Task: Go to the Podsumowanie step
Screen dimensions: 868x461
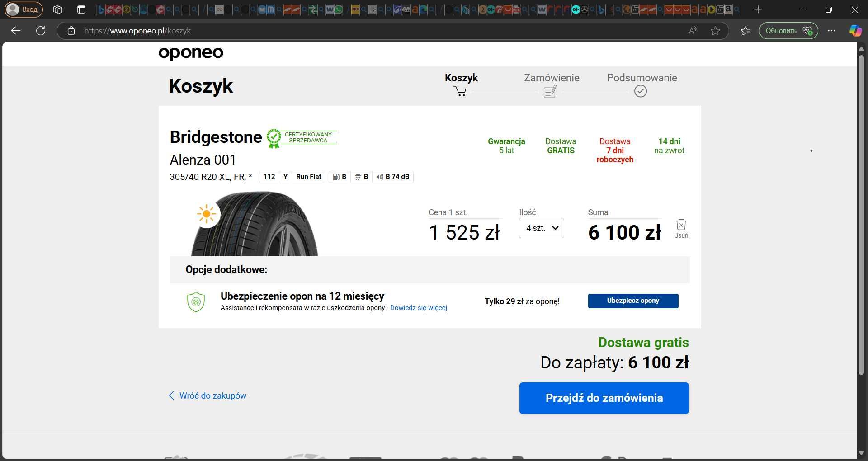Action: [x=642, y=78]
